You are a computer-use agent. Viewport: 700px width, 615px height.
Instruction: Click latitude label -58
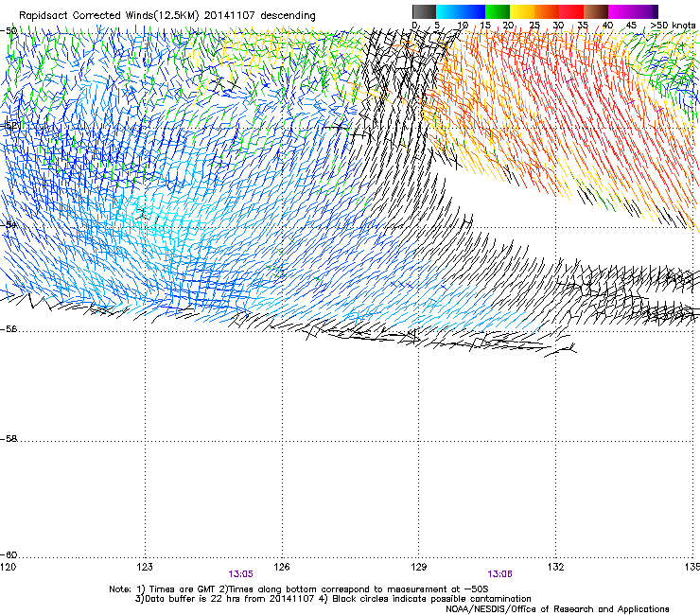[x=9, y=439]
